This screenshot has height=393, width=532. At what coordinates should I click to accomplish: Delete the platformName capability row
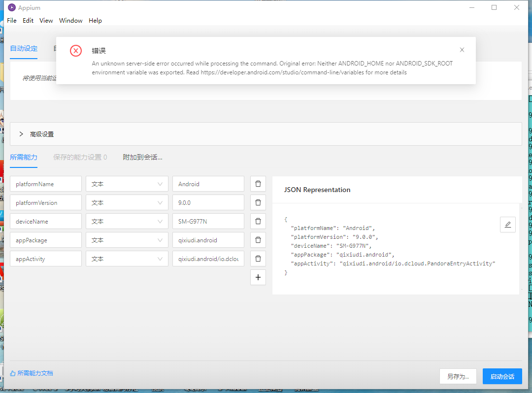tap(258, 184)
